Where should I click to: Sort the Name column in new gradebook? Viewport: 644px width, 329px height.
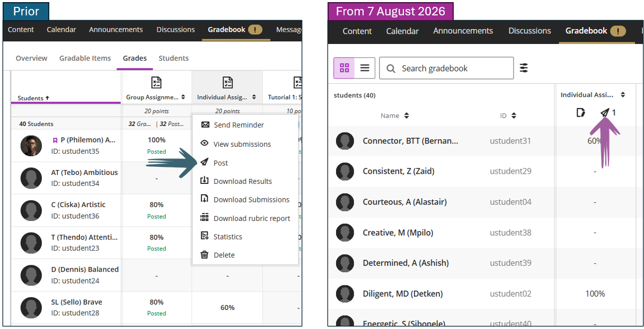pyautogui.click(x=395, y=115)
